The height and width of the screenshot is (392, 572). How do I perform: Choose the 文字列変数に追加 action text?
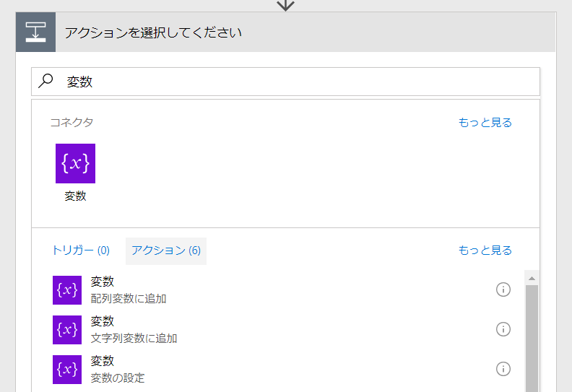134,339
